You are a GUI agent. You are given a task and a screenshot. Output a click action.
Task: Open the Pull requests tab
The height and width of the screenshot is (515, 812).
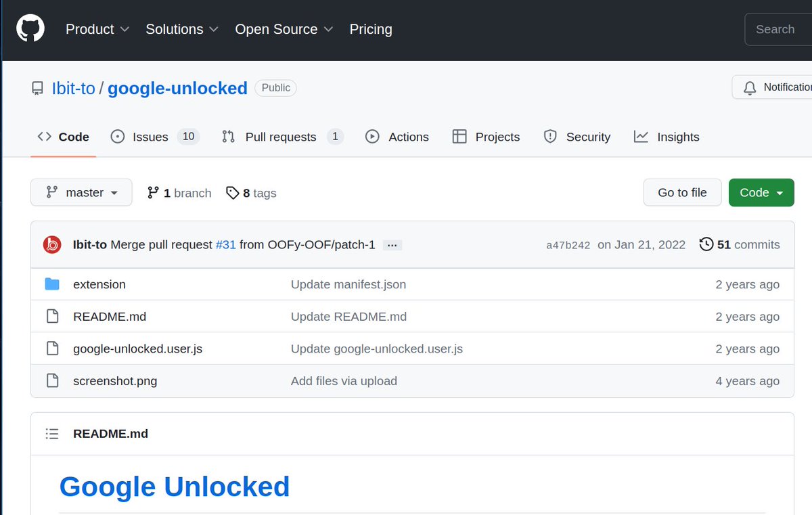pos(282,137)
